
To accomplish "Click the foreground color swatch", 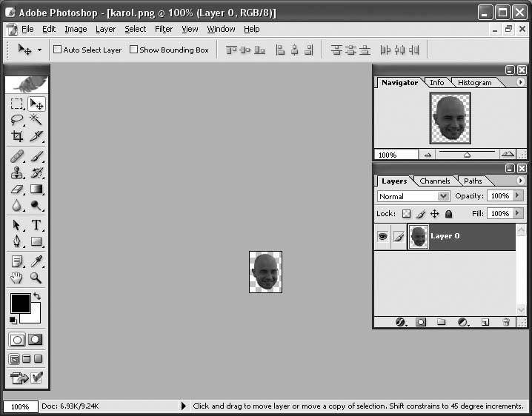I will tap(20, 303).
